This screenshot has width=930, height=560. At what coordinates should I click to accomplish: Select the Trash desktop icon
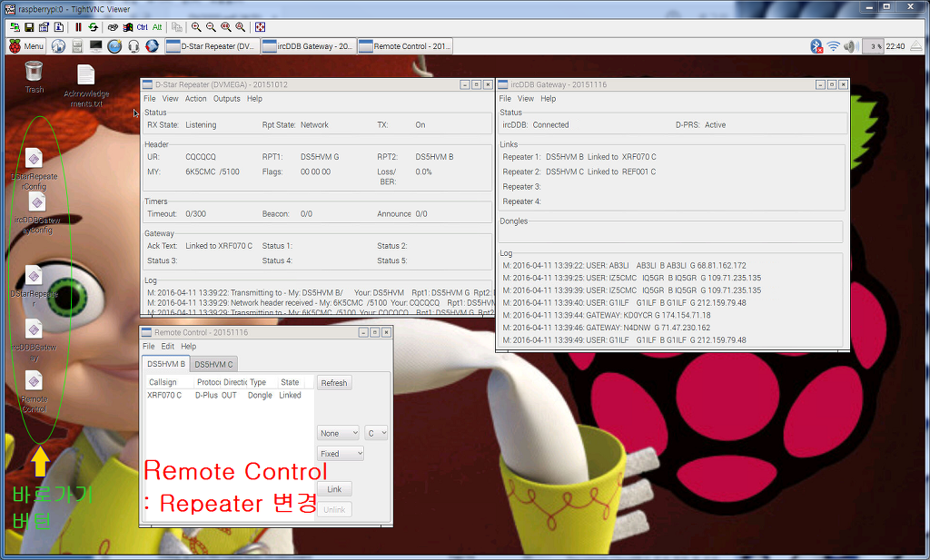[34, 78]
